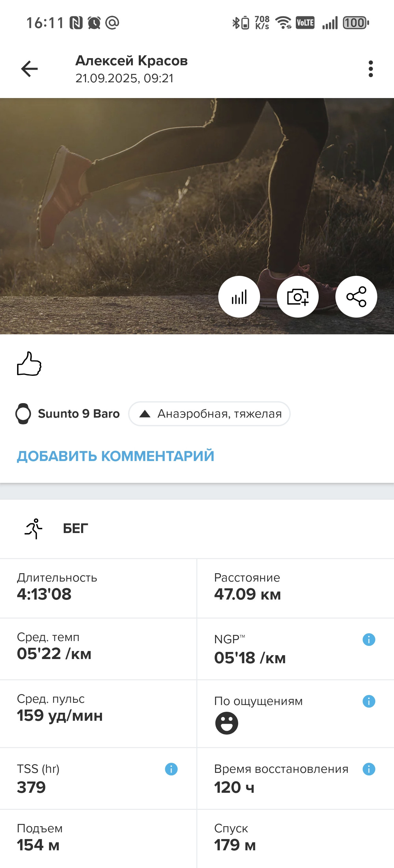Open the three-dot overflow menu
The image size is (394, 868).
pos(371,69)
